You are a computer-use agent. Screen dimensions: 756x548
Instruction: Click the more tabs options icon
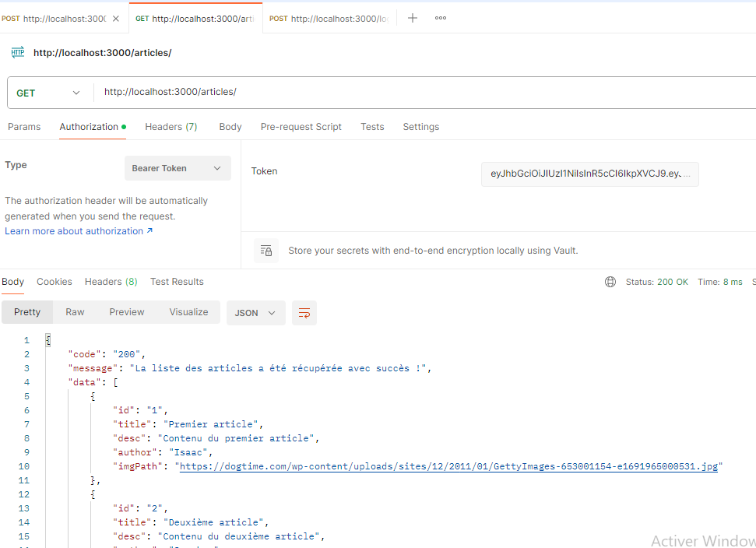click(x=440, y=18)
